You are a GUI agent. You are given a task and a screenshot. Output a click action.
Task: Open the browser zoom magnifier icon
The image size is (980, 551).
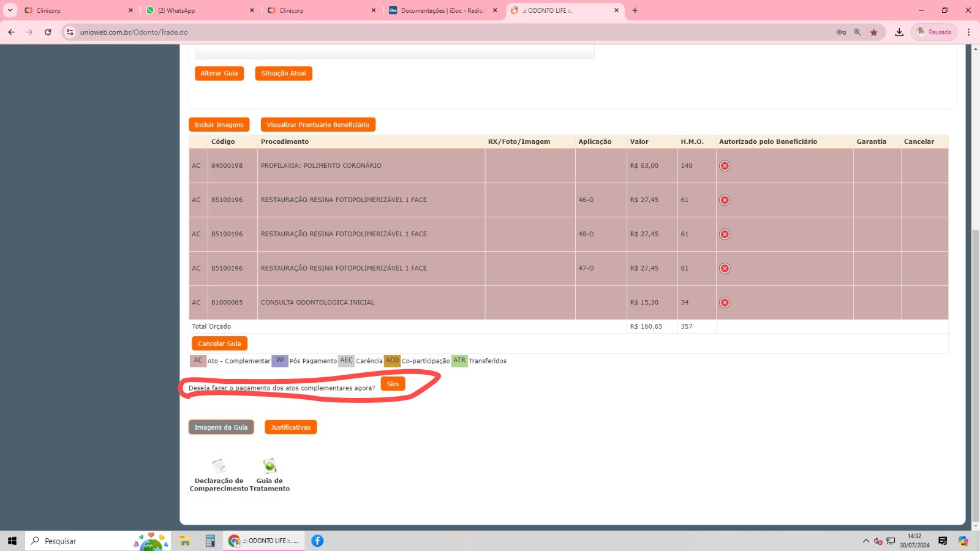click(x=858, y=32)
